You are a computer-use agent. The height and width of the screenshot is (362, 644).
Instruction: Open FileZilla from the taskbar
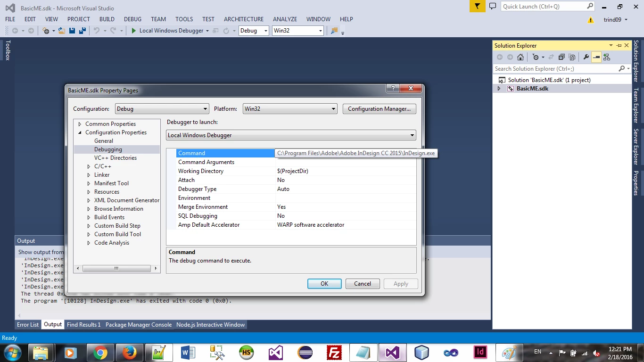point(334,353)
